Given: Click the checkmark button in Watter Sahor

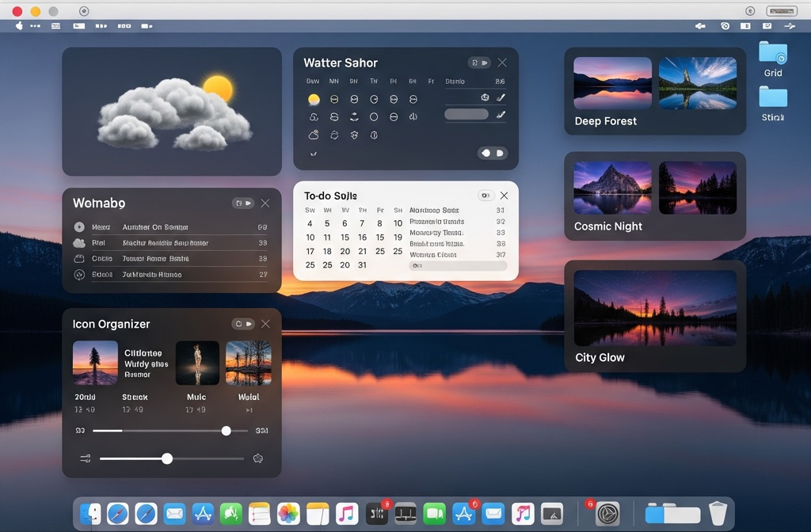Looking at the screenshot, I should tap(314, 153).
